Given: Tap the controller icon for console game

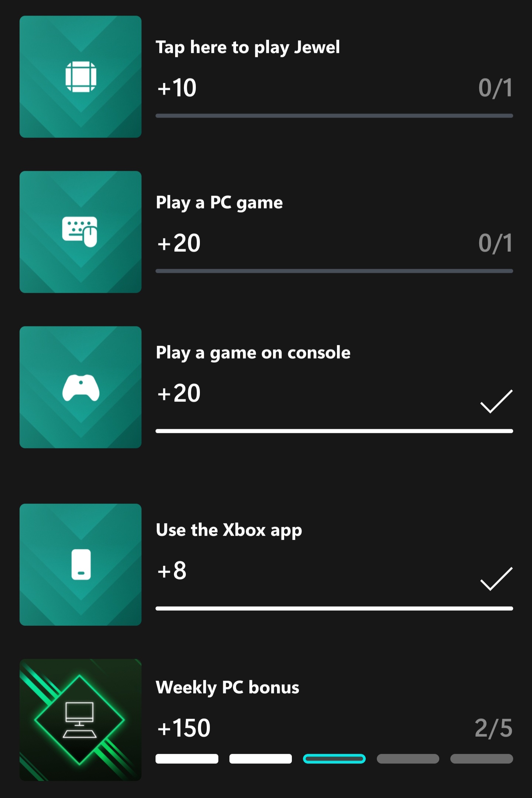Looking at the screenshot, I should (x=81, y=387).
